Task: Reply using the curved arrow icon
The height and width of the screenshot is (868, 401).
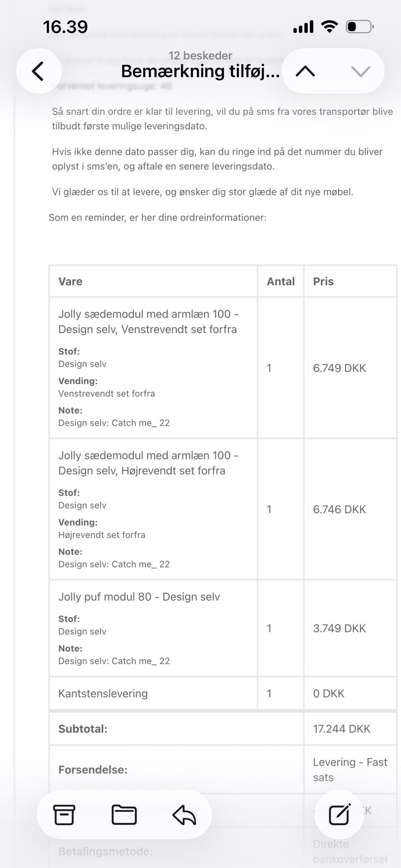Action: (x=184, y=815)
